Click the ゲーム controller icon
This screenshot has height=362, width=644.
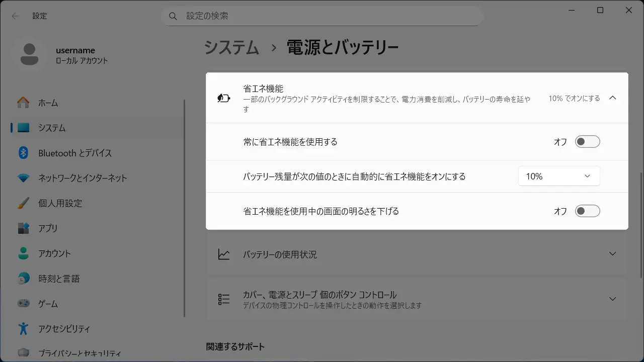[x=23, y=304]
